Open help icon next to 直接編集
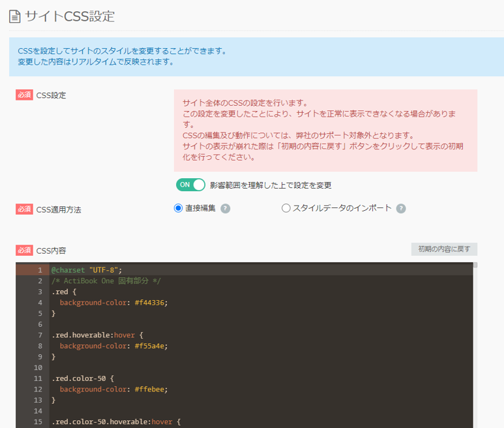 (x=226, y=209)
